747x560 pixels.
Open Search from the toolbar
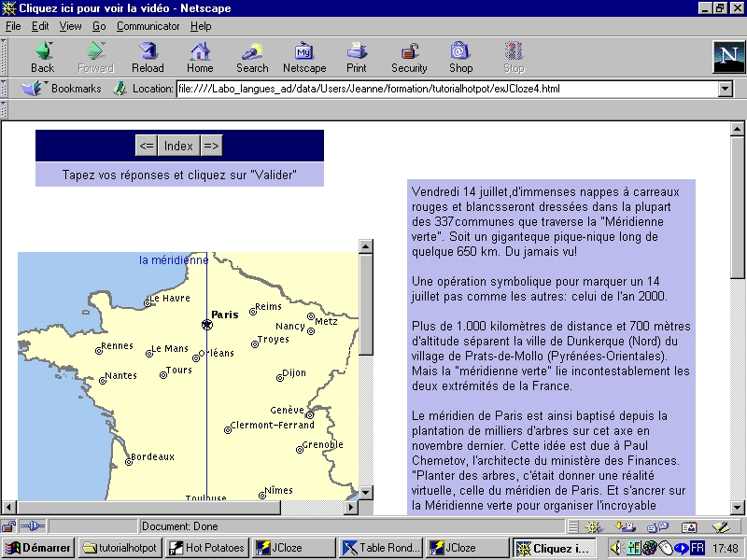pos(252,57)
